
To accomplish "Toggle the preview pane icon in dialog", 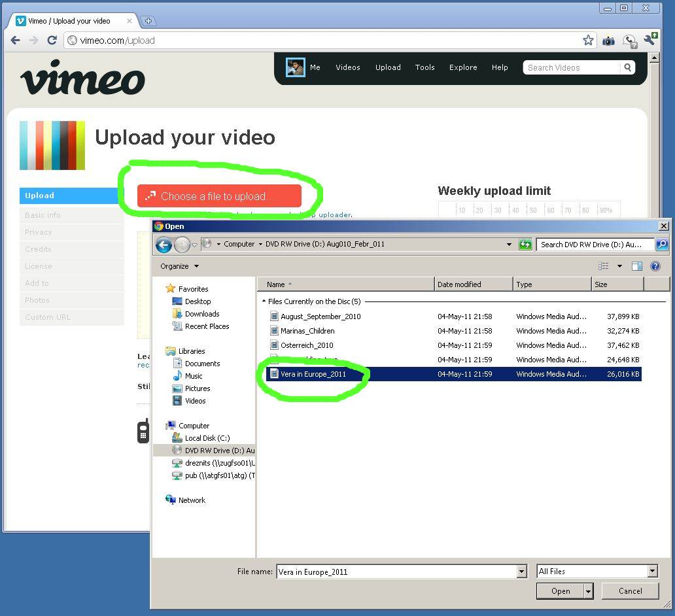I will click(x=636, y=266).
